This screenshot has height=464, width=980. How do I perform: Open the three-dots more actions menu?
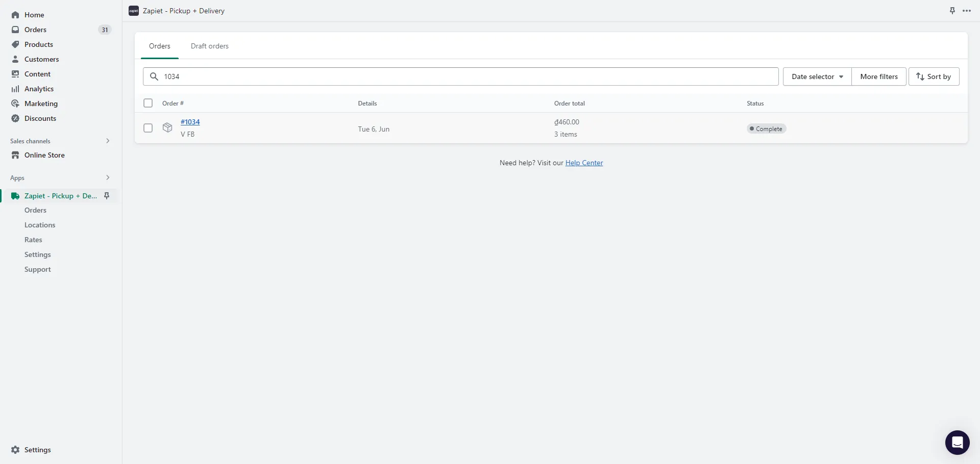tap(967, 11)
